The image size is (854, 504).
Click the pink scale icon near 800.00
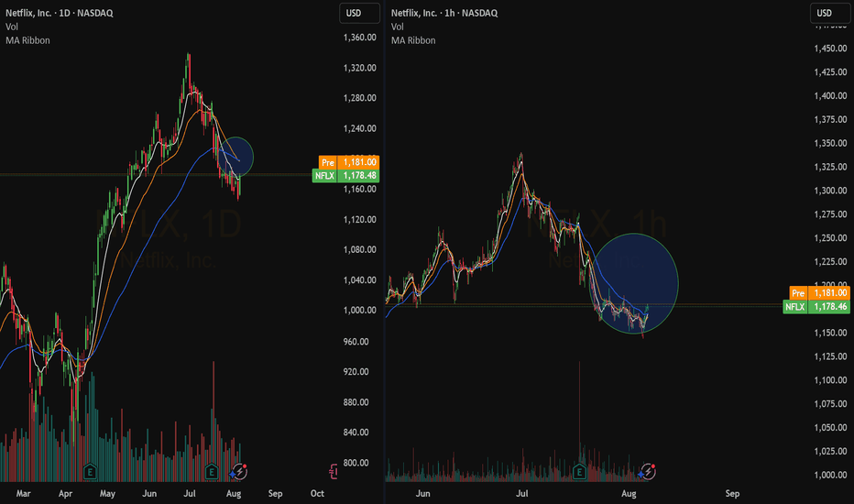coord(334,471)
